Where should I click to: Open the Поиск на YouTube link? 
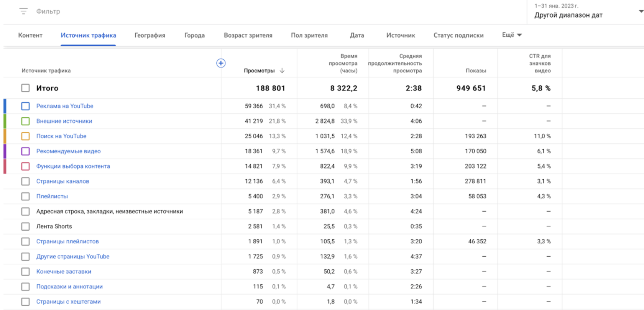[x=61, y=136]
